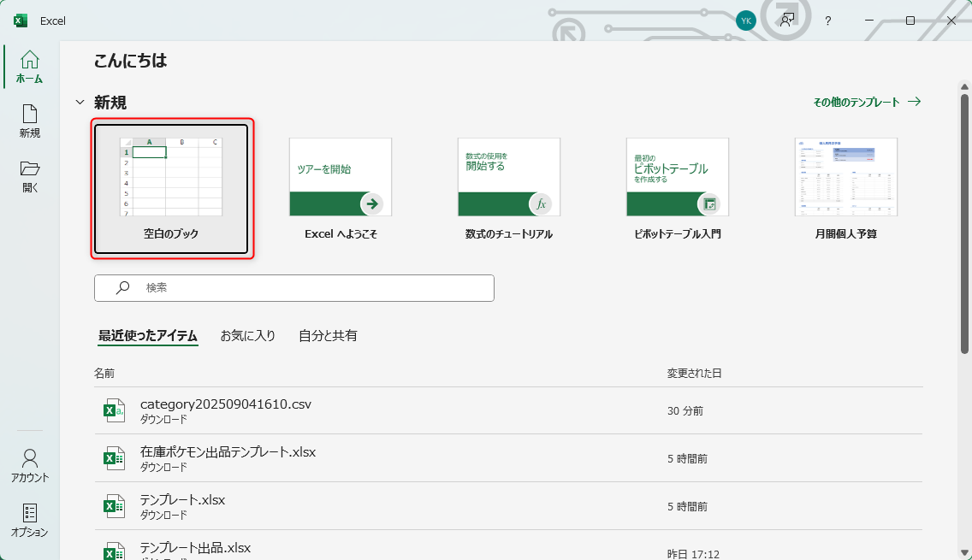Open the 月間個人予算 template
Screen dimensions: 972x560
(846, 189)
